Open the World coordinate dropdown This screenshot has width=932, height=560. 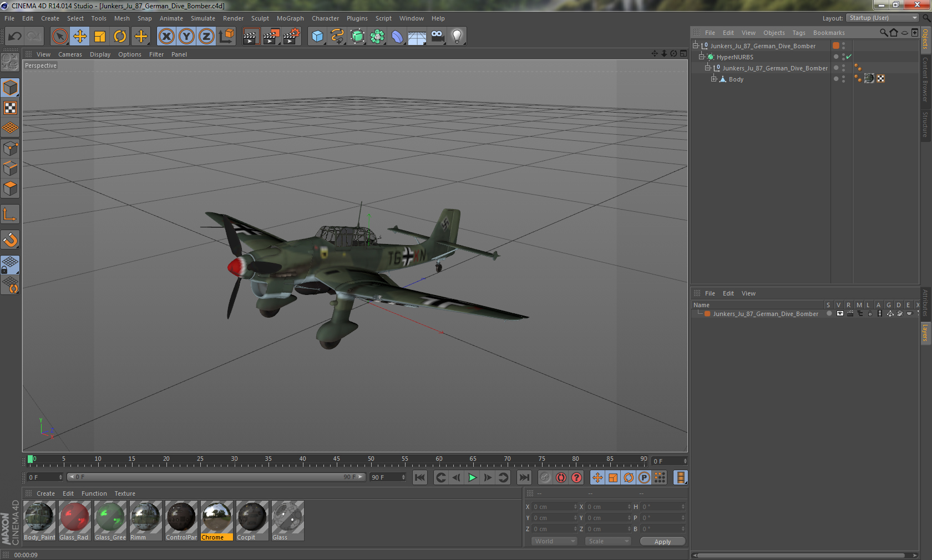pos(555,541)
